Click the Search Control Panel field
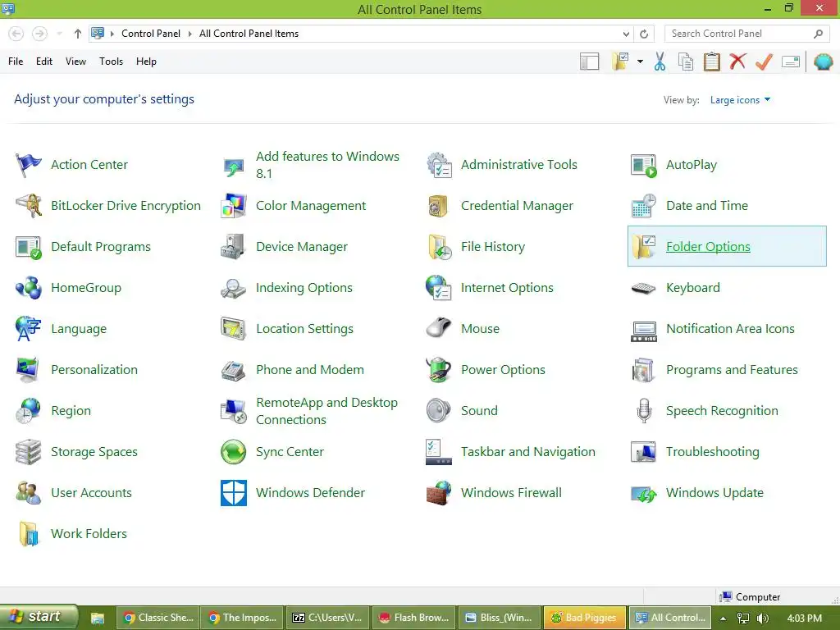The image size is (840, 630). (x=746, y=34)
